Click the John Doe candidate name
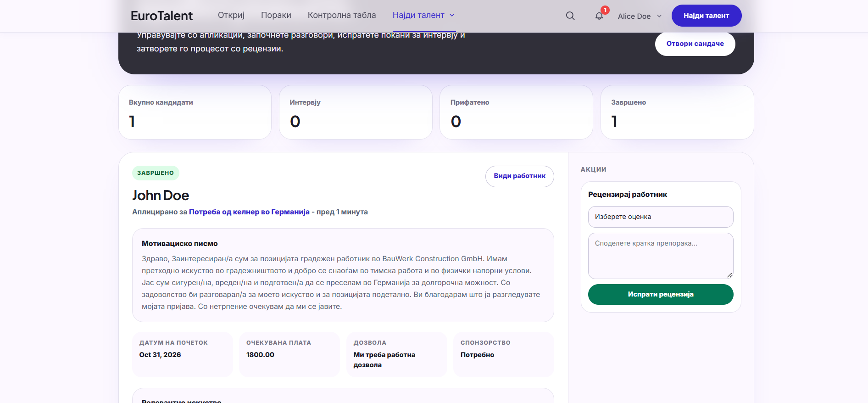 point(161,196)
